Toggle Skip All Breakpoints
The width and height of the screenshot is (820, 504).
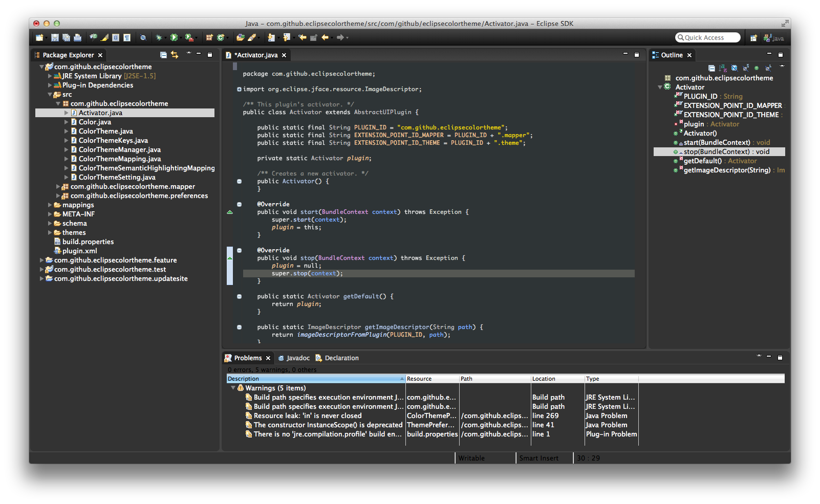point(143,37)
